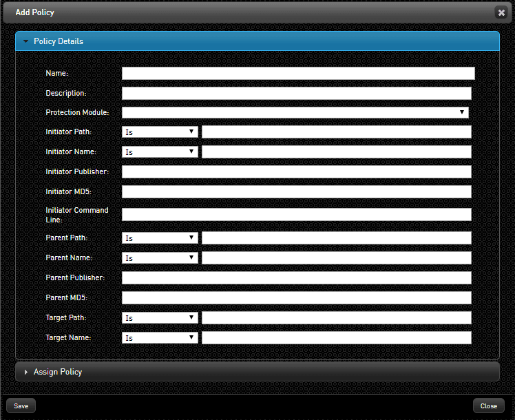Focus the Name input field
The height and width of the screenshot is (420, 515).
point(298,73)
